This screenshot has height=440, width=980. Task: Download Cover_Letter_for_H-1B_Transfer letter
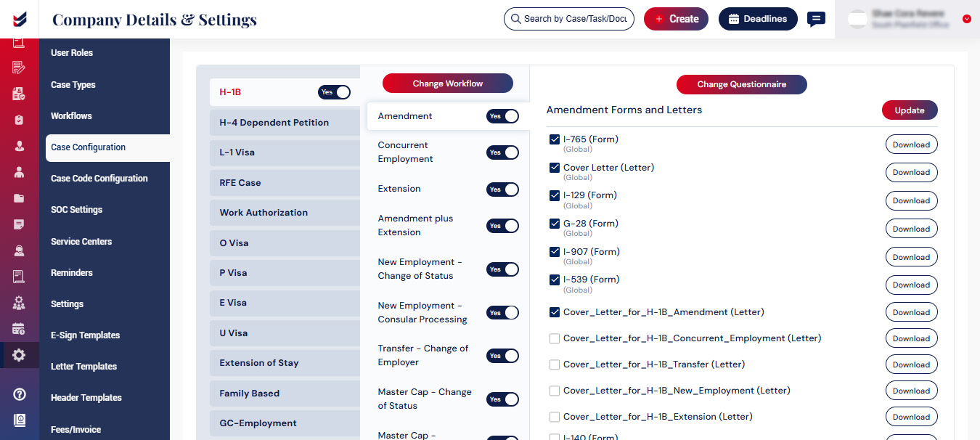[x=911, y=364]
